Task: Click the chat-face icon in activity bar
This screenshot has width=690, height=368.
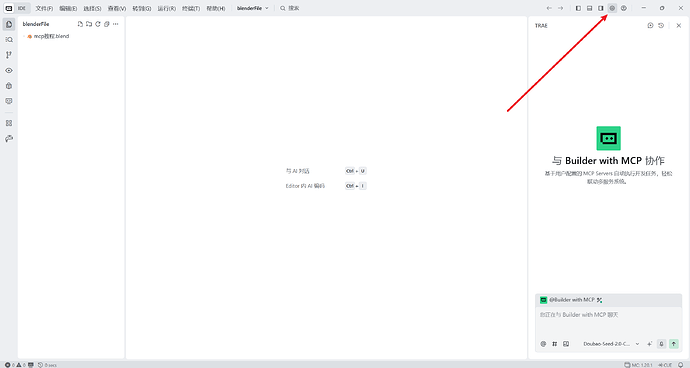Action: 9,101
